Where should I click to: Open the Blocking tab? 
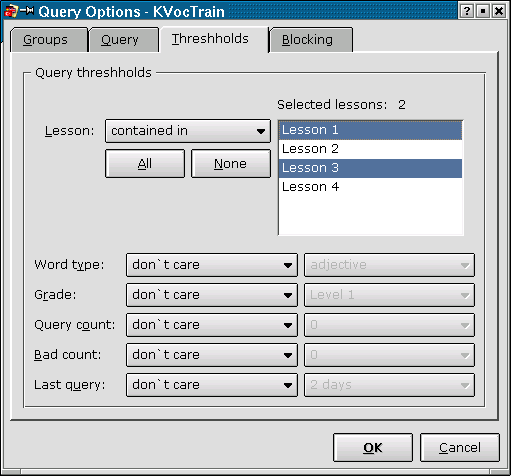(311, 40)
